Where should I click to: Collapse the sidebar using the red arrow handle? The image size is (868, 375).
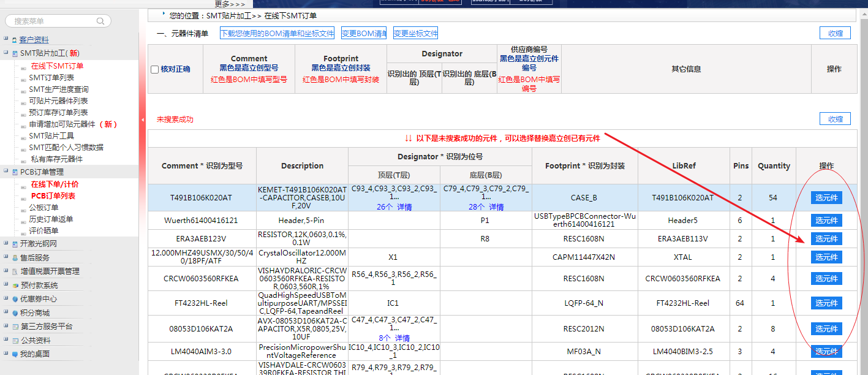point(143,119)
